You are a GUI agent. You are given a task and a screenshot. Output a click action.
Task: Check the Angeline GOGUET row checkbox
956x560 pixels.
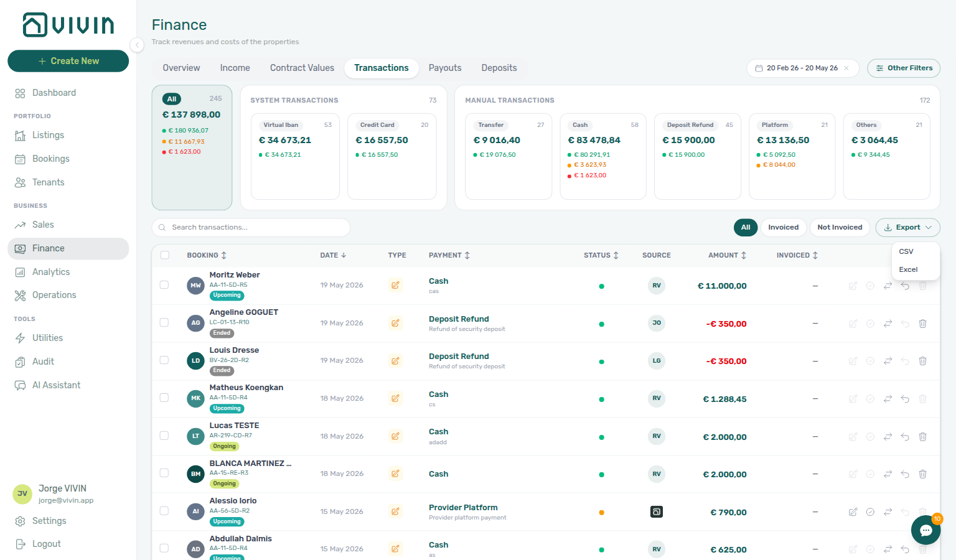pyautogui.click(x=164, y=322)
